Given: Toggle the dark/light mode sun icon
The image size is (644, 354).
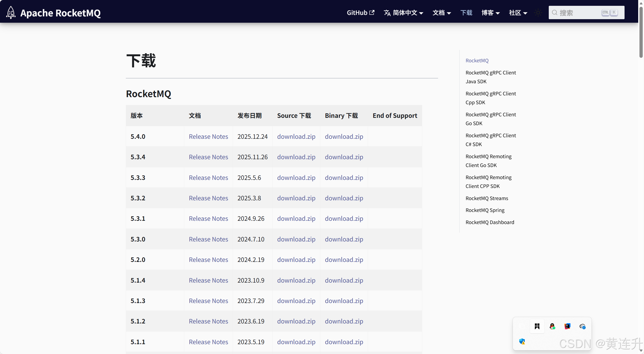Looking at the screenshot, I should tap(538, 13).
